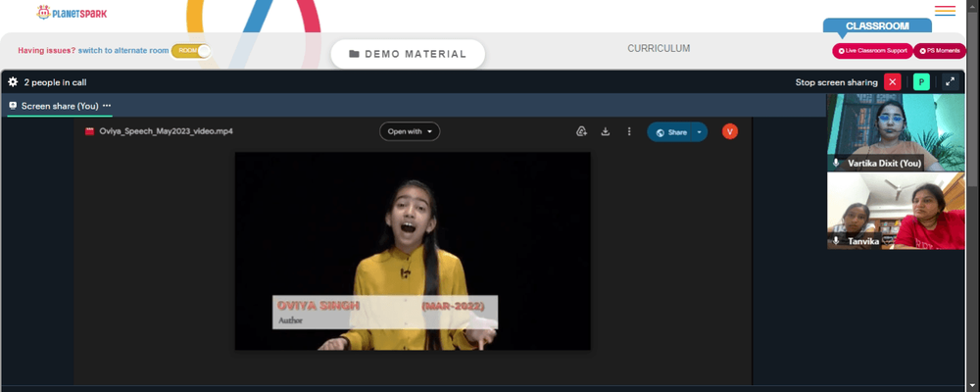
Task: Toggle Tanvika's microphone icon
Action: click(x=836, y=241)
